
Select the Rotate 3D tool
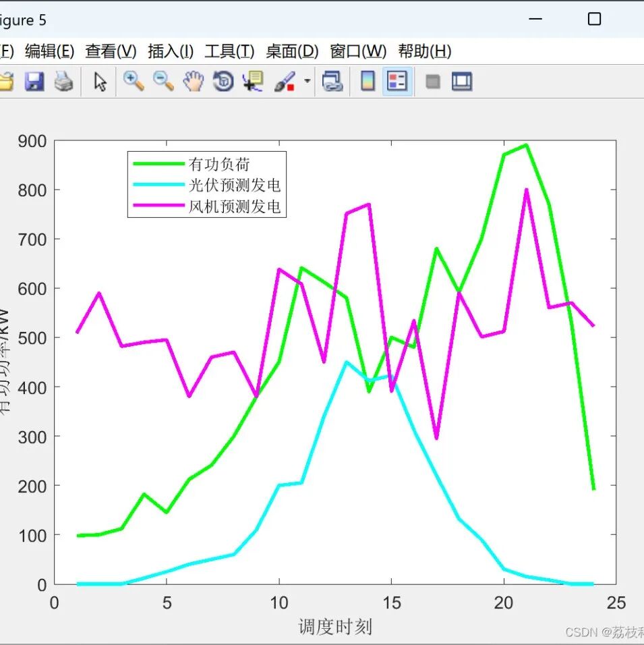pyautogui.click(x=223, y=81)
